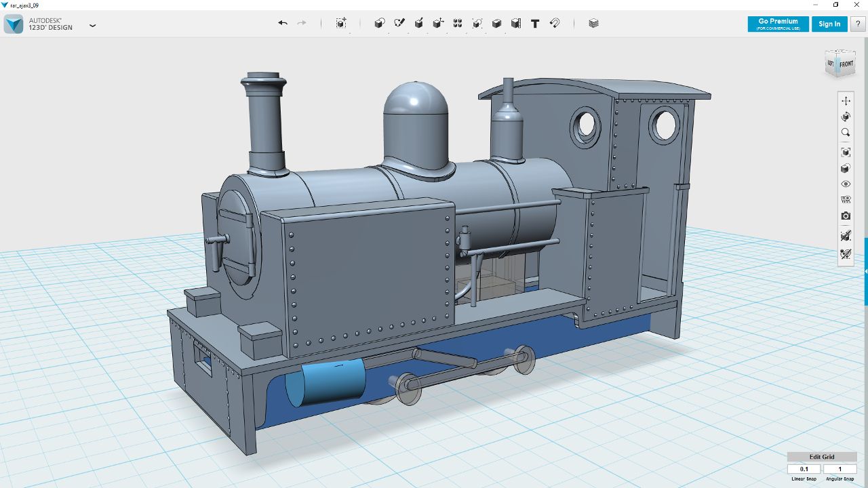868x488 pixels.
Task: Undo the last action
Action: [283, 23]
